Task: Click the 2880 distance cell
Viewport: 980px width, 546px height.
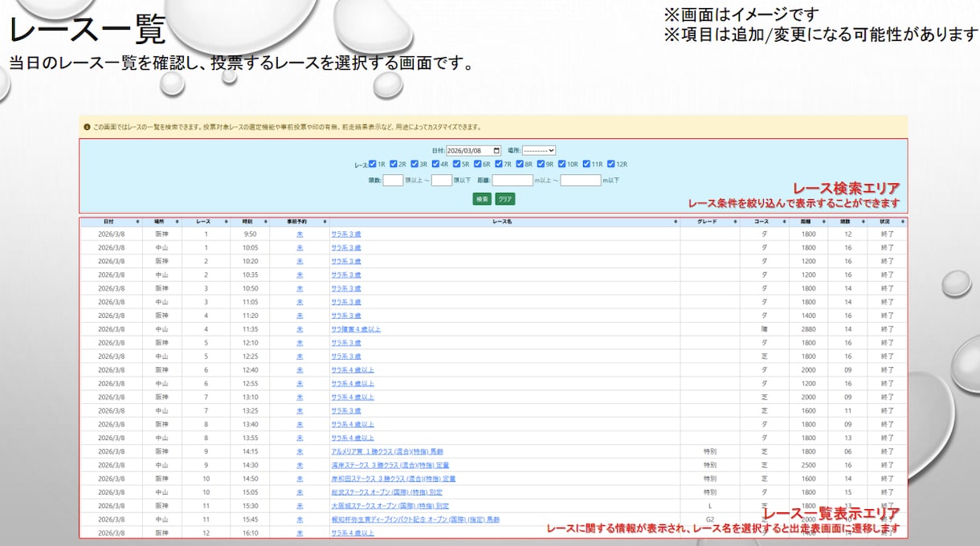Action: click(807, 329)
